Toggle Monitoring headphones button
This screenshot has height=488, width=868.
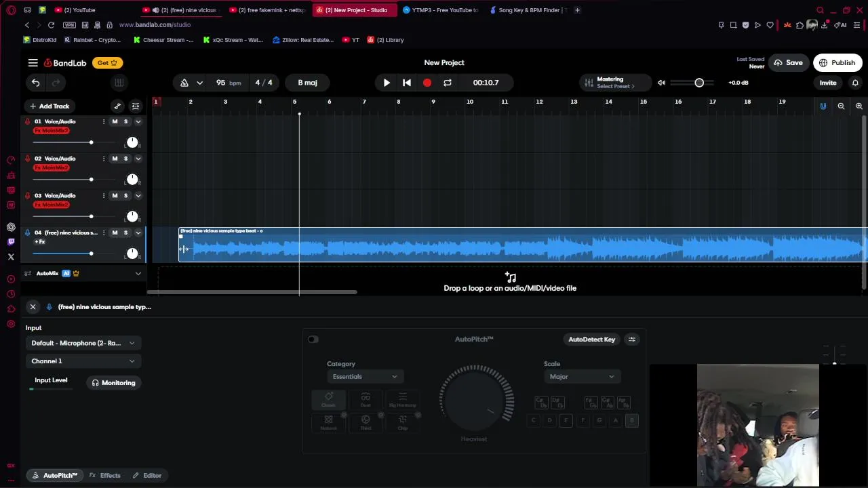pyautogui.click(x=114, y=383)
